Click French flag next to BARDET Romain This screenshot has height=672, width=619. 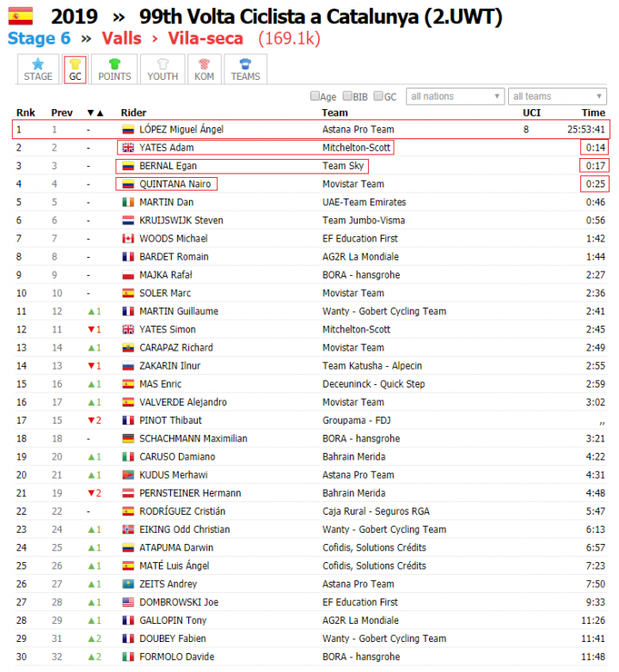[128, 257]
